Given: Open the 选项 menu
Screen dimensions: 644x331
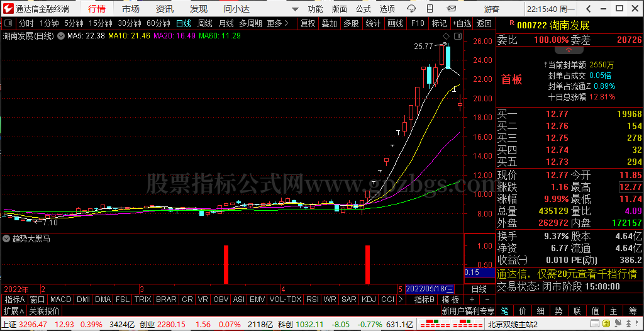Looking at the screenshot, I should point(387,9).
